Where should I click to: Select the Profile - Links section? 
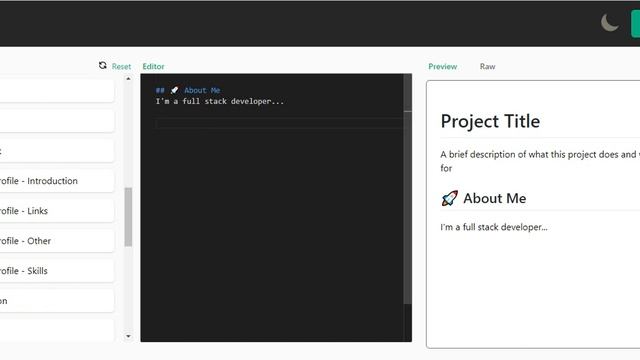[57, 211]
